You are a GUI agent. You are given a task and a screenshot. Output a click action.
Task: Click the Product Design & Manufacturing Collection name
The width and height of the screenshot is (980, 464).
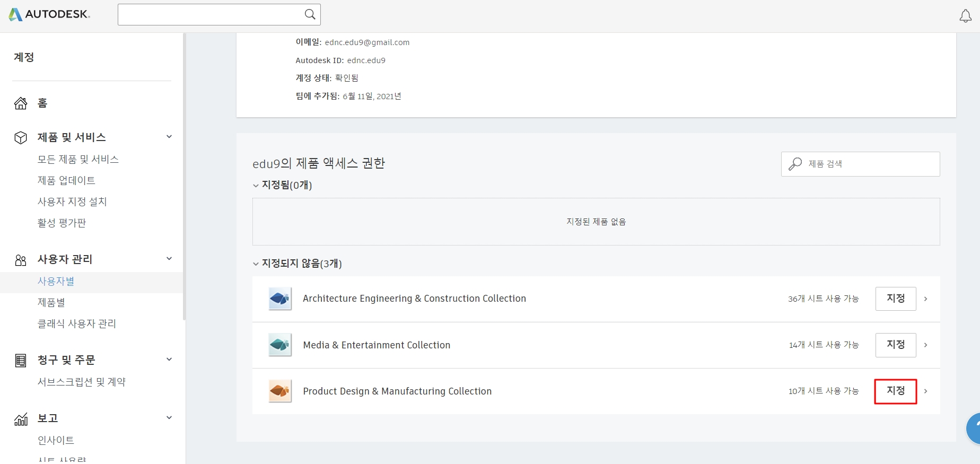(397, 391)
